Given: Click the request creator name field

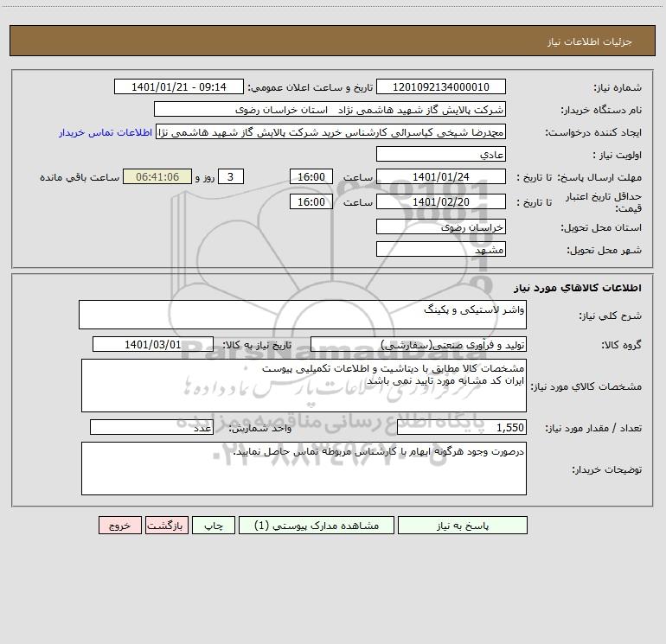Looking at the screenshot, I should coord(331,131).
